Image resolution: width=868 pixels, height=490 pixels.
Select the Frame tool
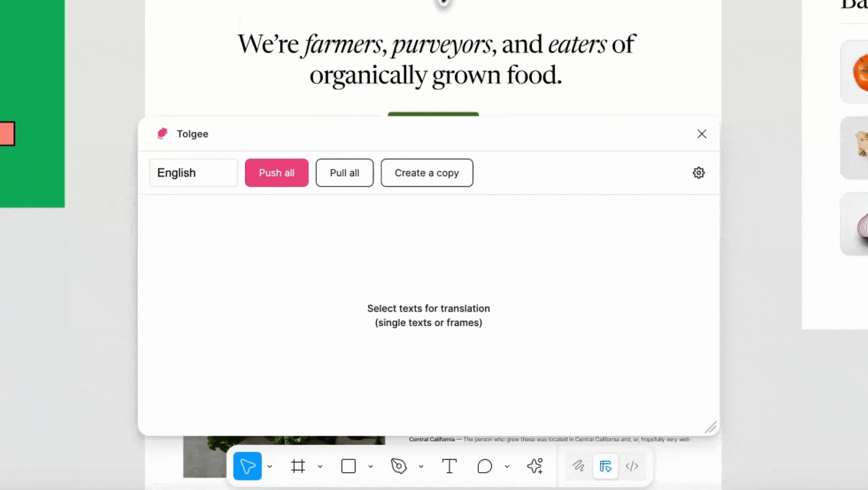(x=298, y=466)
